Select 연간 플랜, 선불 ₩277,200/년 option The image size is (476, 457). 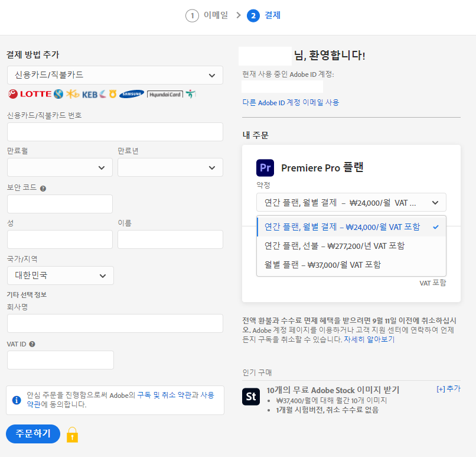pos(351,246)
